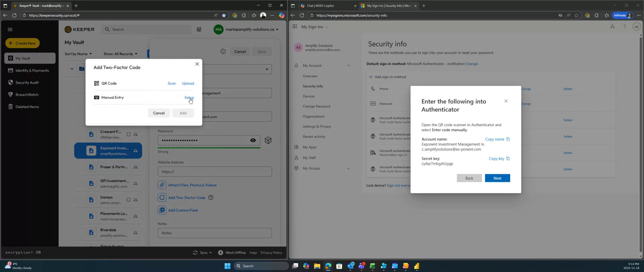Collapse the shared folder chevron in vault list
Viewport: 644px width, 272px height.
[x=72, y=69]
